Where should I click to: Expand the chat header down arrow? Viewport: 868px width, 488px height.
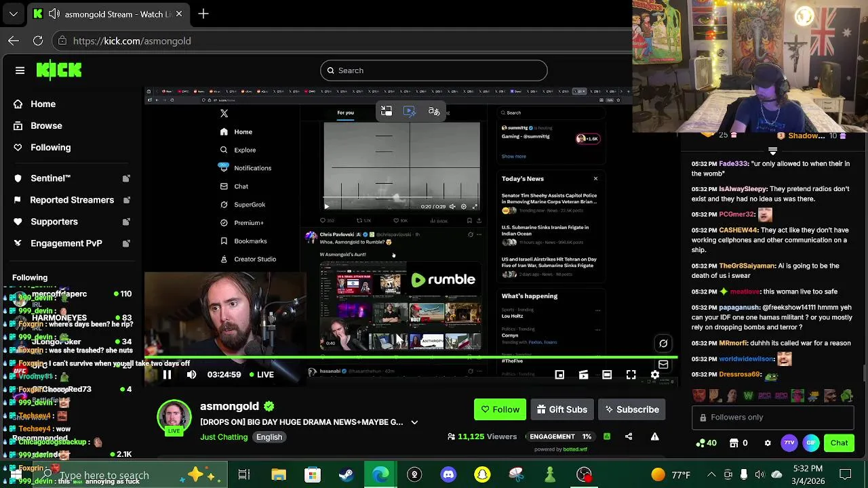pos(772,150)
